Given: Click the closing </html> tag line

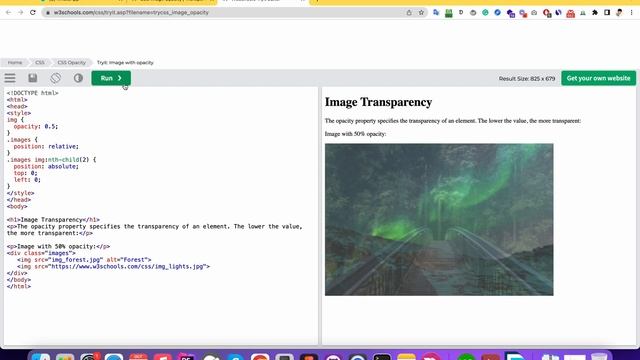Looking at the screenshot, I should pos(19,287).
